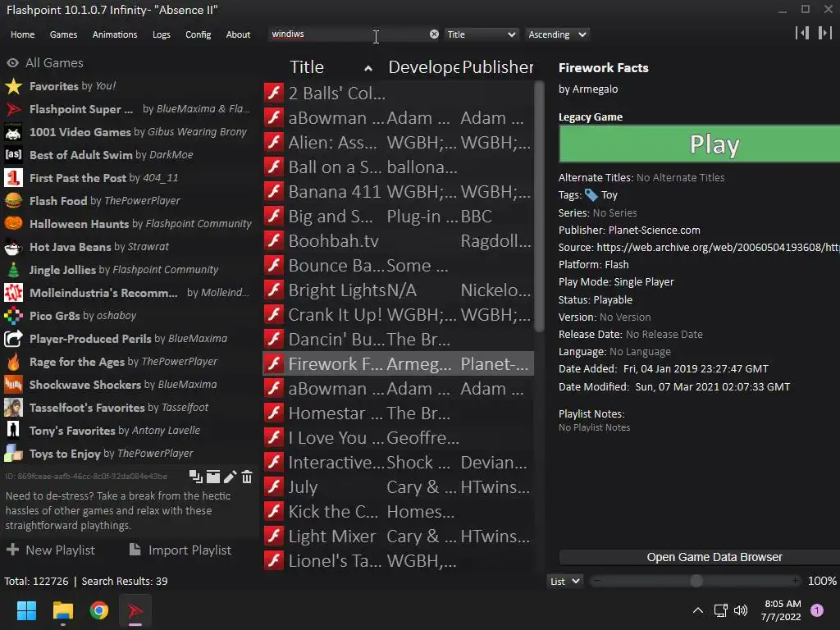Click the Favorites star icon
The height and width of the screenshot is (630, 840).
[13, 86]
